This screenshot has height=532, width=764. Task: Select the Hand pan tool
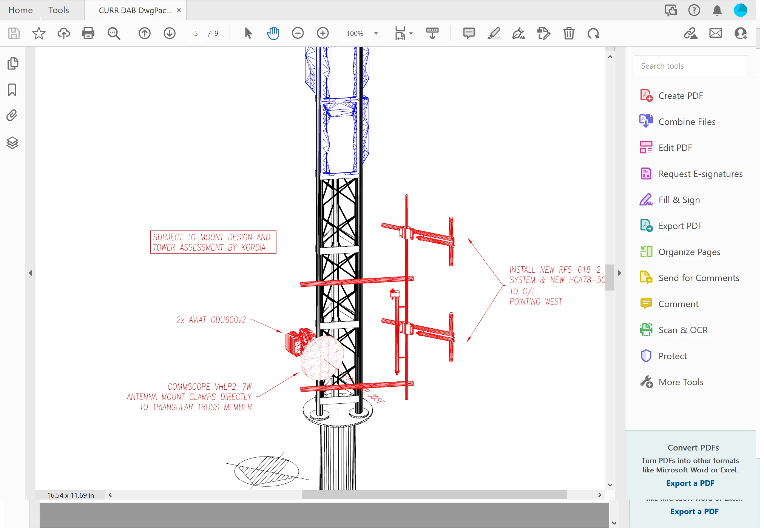(273, 33)
